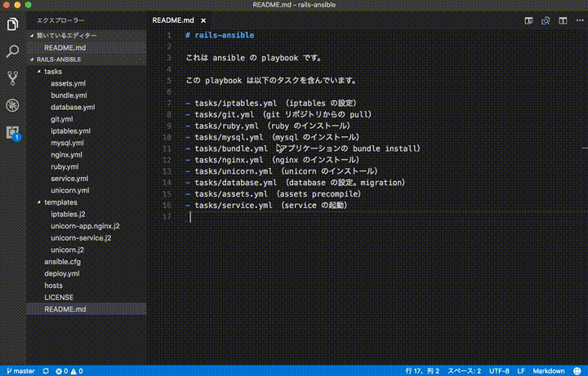Open iptables.yml file
Screen dimensions: 588x376
[x=70, y=131]
